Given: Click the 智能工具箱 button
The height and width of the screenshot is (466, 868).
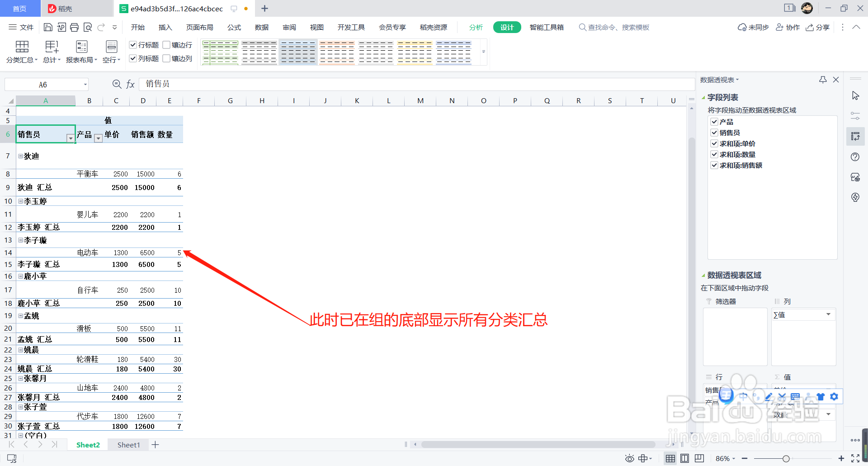Looking at the screenshot, I should (547, 28).
